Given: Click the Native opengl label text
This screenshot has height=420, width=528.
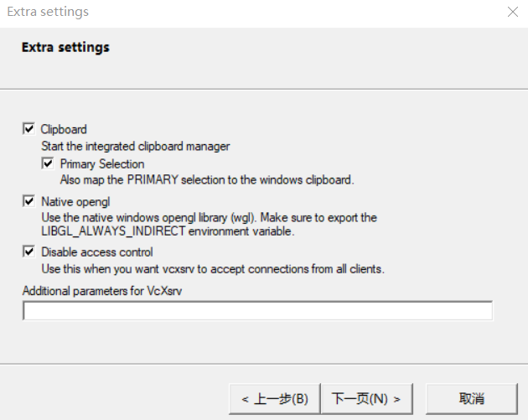Looking at the screenshot, I should click(75, 202).
